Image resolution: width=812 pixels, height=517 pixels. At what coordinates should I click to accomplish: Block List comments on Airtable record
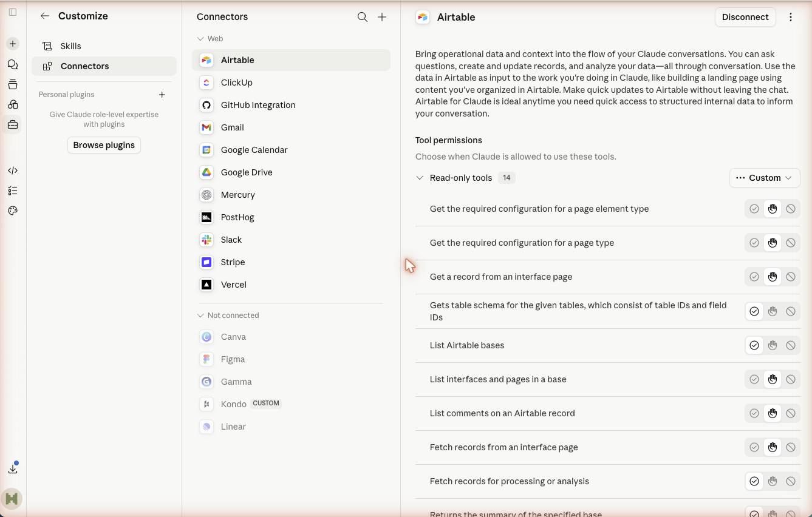(791, 413)
